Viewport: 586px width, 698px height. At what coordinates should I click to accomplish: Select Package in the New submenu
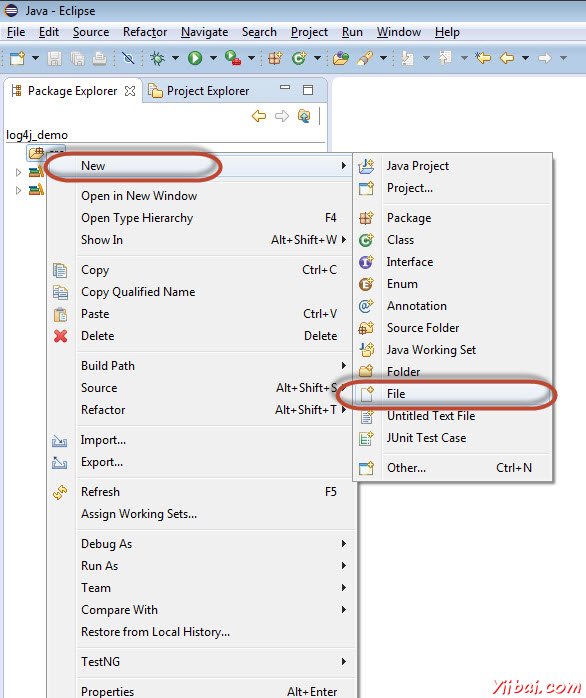coord(453,218)
